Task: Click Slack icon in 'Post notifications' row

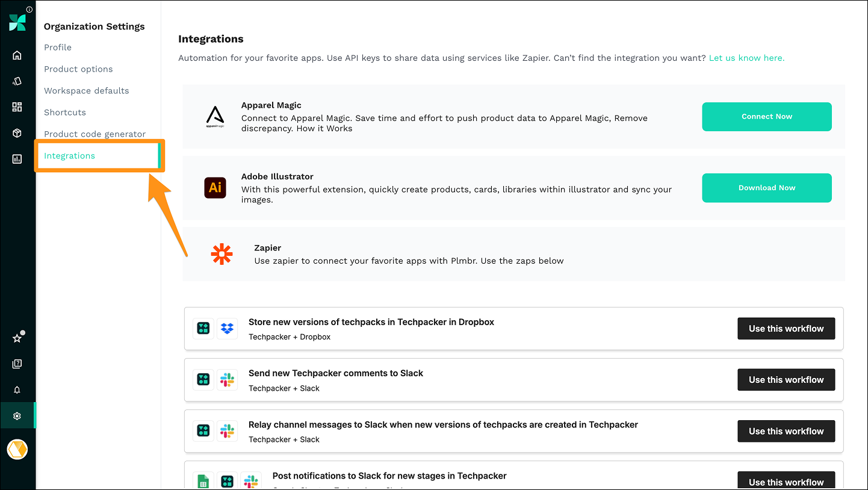Action: click(x=251, y=482)
